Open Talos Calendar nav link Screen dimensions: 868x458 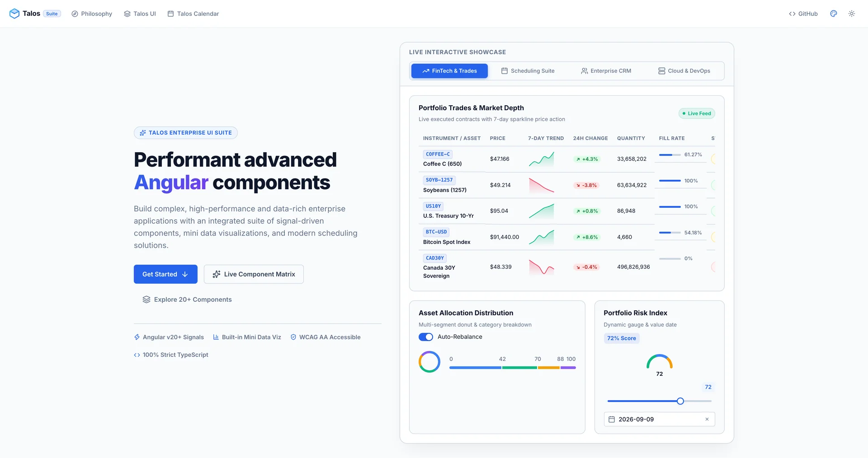point(193,14)
